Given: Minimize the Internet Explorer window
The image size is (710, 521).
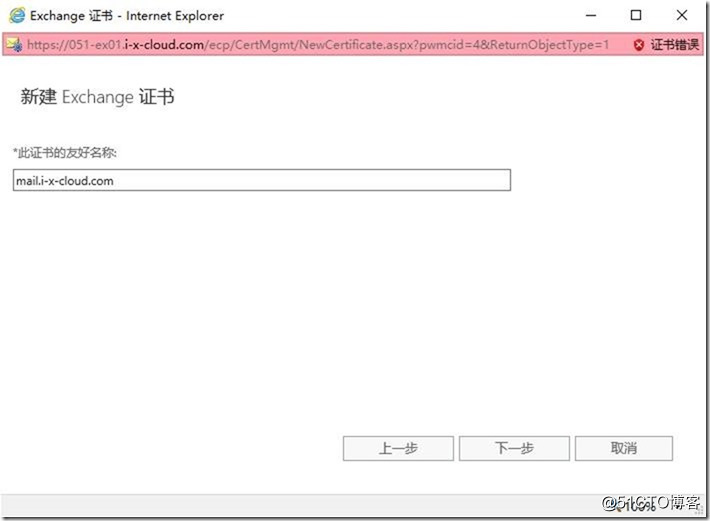Looking at the screenshot, I should [591, 15].
